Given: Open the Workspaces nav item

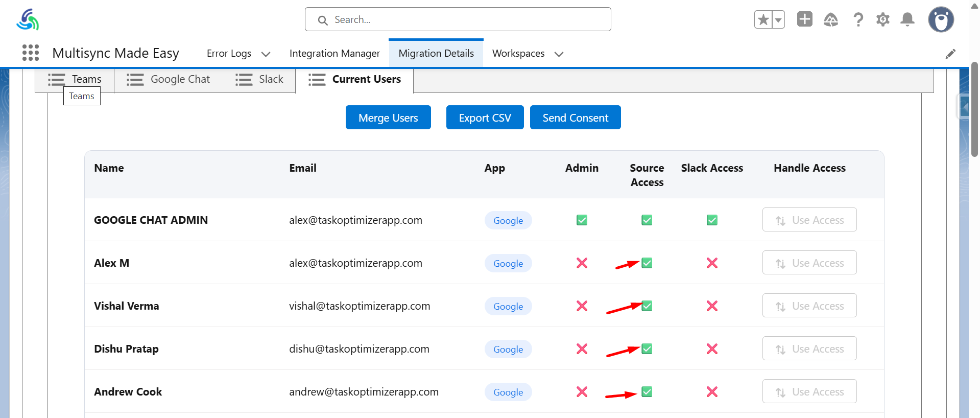Looking at the screenshot, I should [518, 53].
